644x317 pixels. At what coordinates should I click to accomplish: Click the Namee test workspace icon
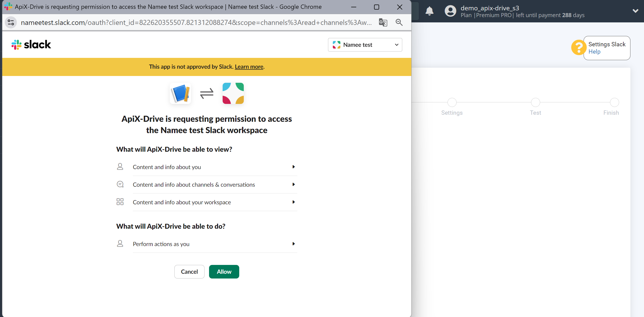pos(233,93)
